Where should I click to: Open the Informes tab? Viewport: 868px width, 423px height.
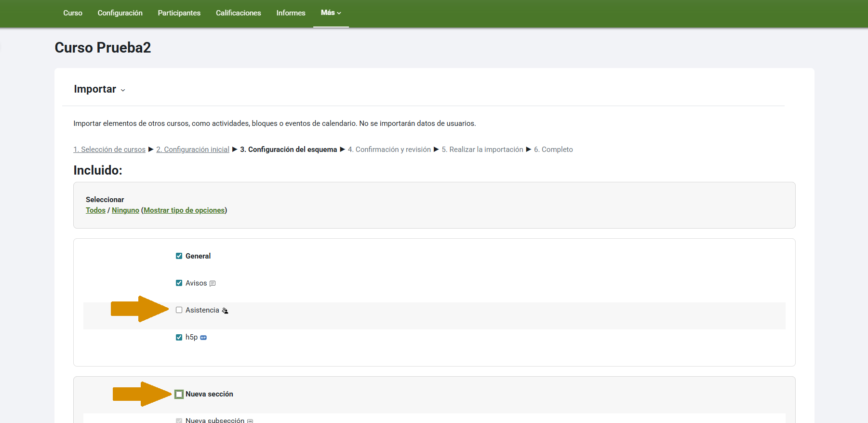[291, 13]
